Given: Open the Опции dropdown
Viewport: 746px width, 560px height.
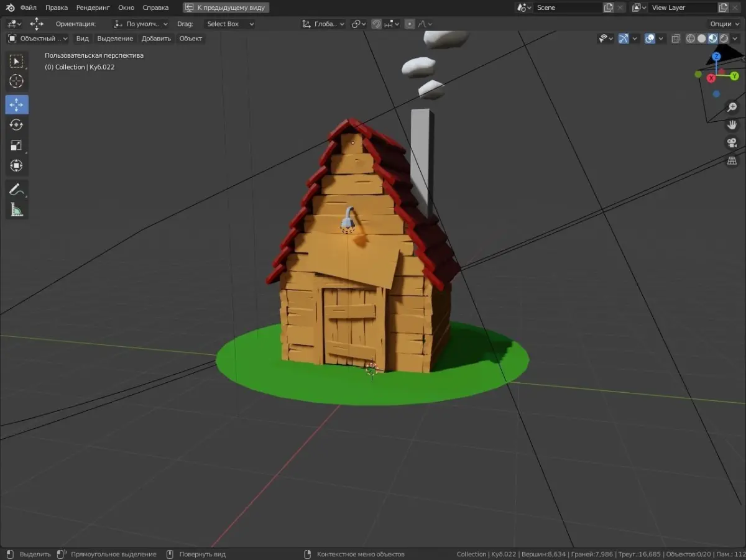Looking at the screenshot, I should coord(724,24).
